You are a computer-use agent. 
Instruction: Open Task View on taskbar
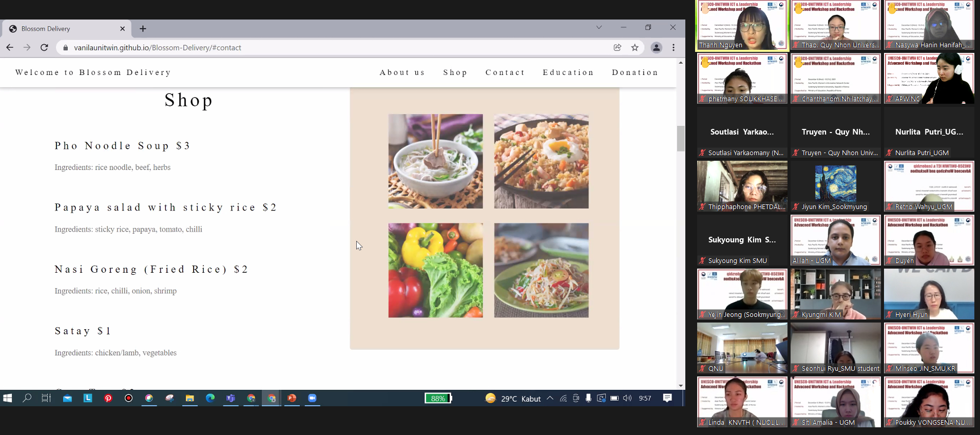pos(46,398)
